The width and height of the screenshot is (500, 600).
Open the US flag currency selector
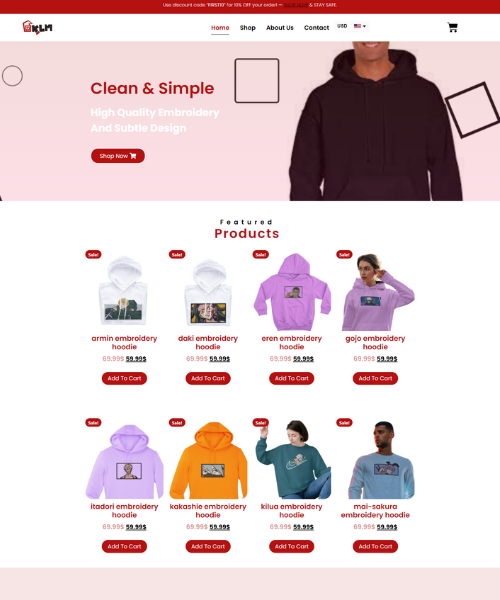pyautogui.click(x=360, y=26)
